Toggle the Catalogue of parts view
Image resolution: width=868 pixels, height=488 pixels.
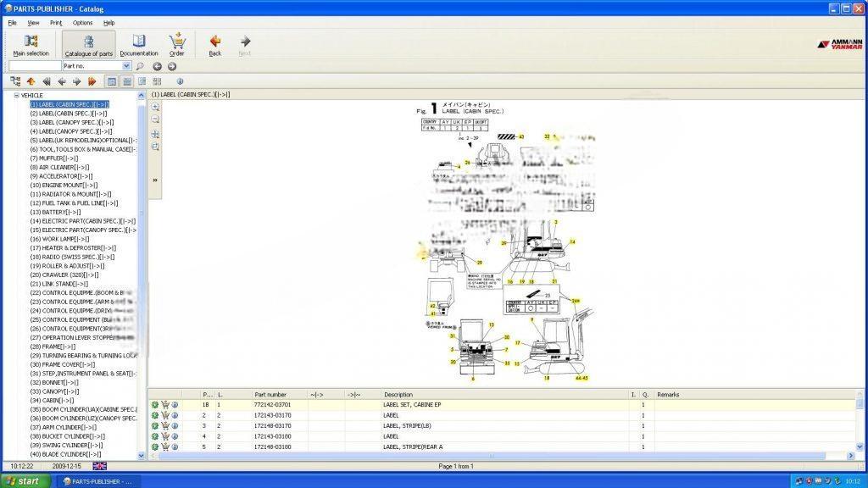click(x=88, y=45)
